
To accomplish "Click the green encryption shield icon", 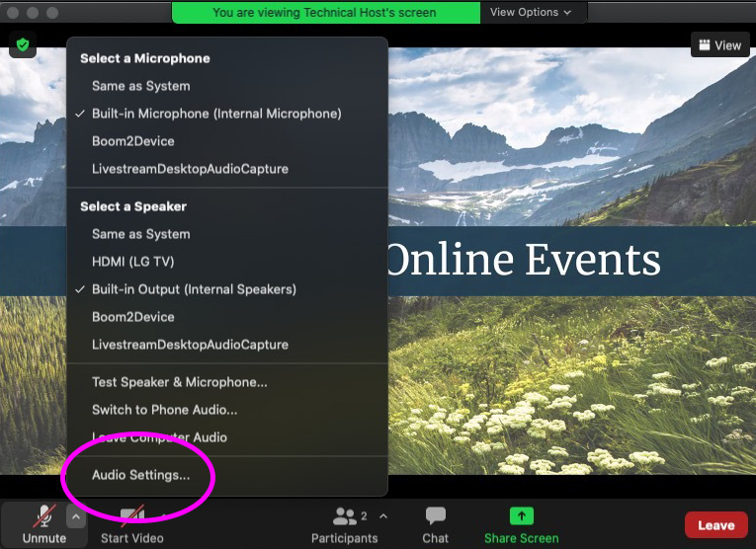I will click(x=23, y=44).
